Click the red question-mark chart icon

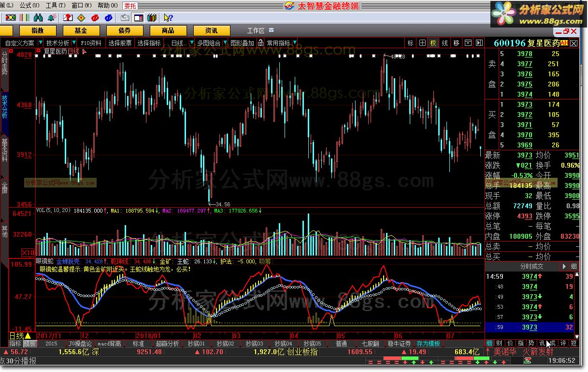click(68, 18)
